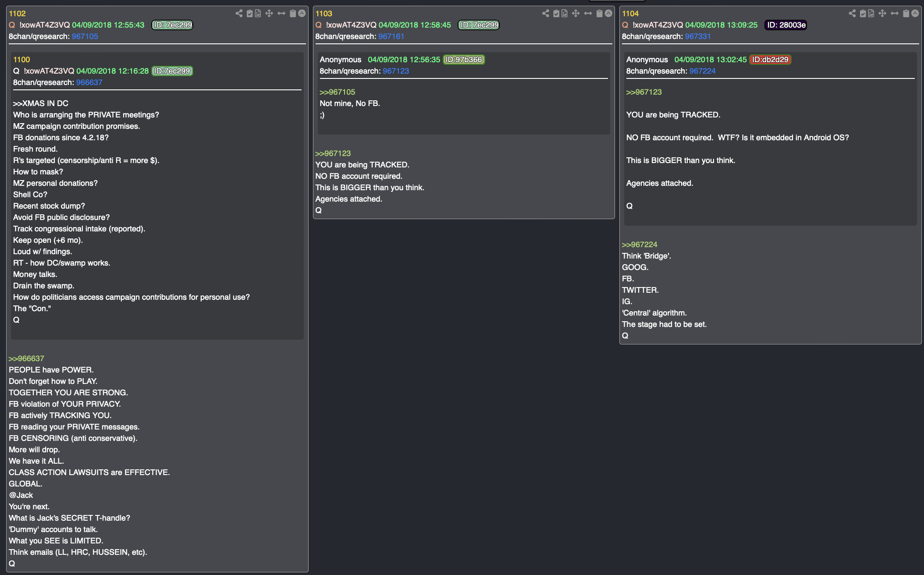Click timestamp 04/09/2018 12:56:35
The height and width of the screenshot is (575, 924).
[404, 60]
